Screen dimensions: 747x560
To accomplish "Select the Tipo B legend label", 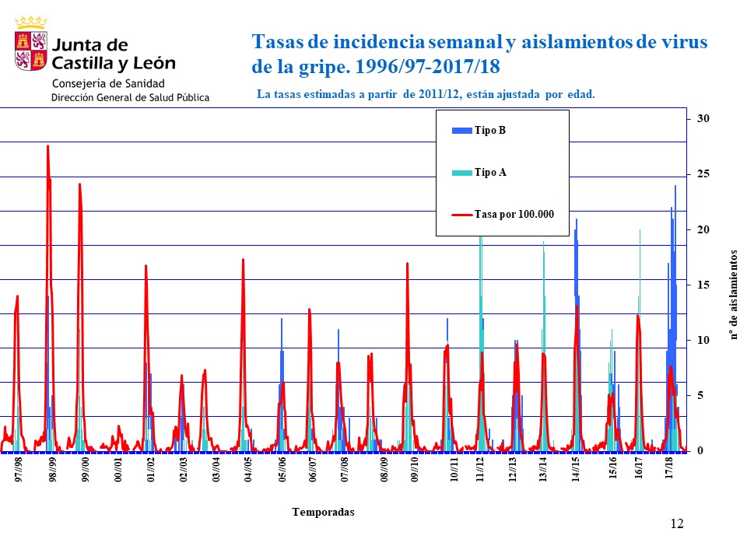I will [490, 131].
